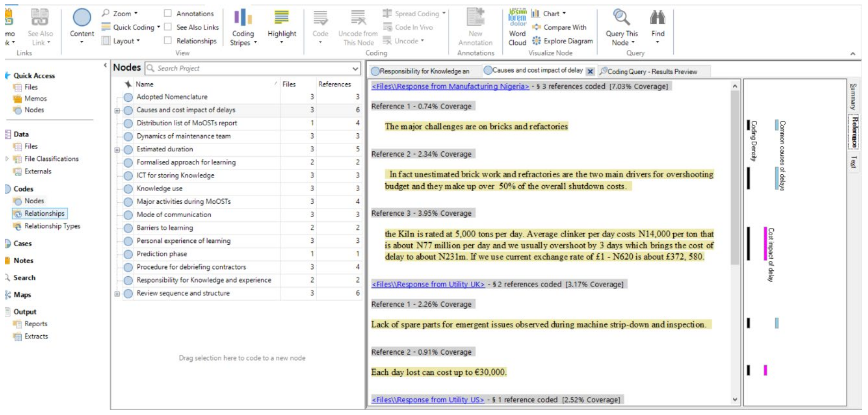This screenshot has width=868, height=415.
Task: Click the Compare With icon
Action: pos(536,27)
